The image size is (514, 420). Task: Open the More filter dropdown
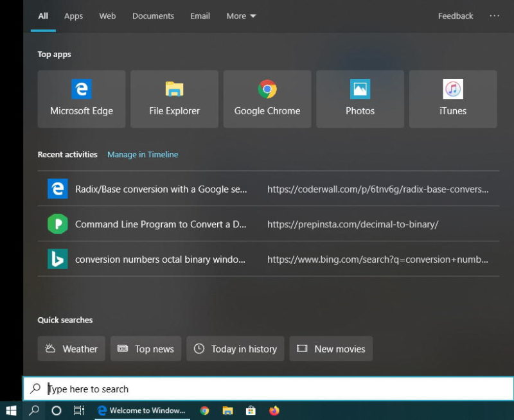[240, 16]
